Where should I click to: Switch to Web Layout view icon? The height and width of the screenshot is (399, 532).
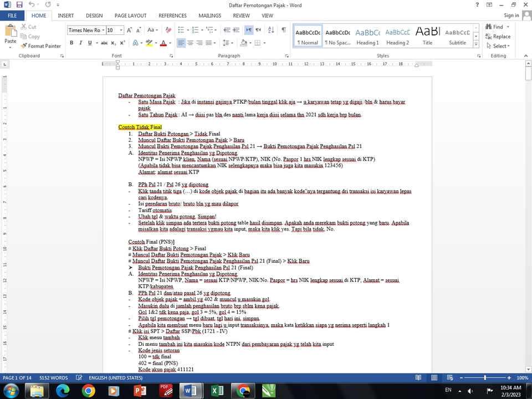point(450,377)
